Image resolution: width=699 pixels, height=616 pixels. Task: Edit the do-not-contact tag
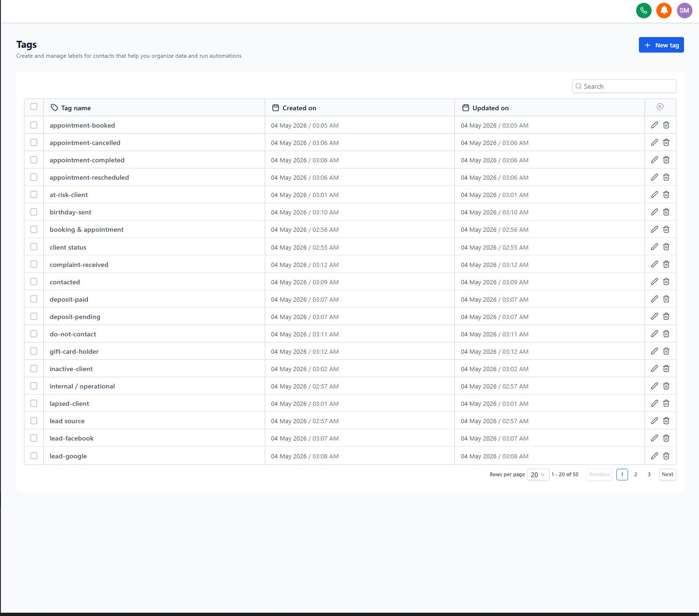654,334
